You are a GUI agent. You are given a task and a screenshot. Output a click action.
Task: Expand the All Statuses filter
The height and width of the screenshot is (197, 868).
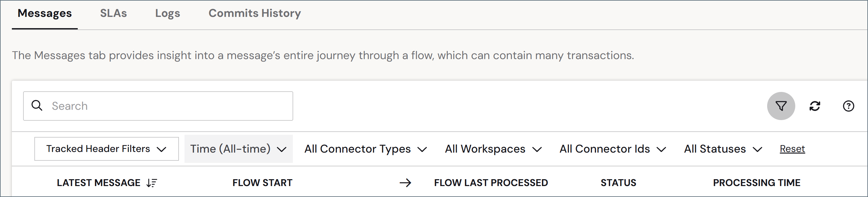(x=723, y=149)
